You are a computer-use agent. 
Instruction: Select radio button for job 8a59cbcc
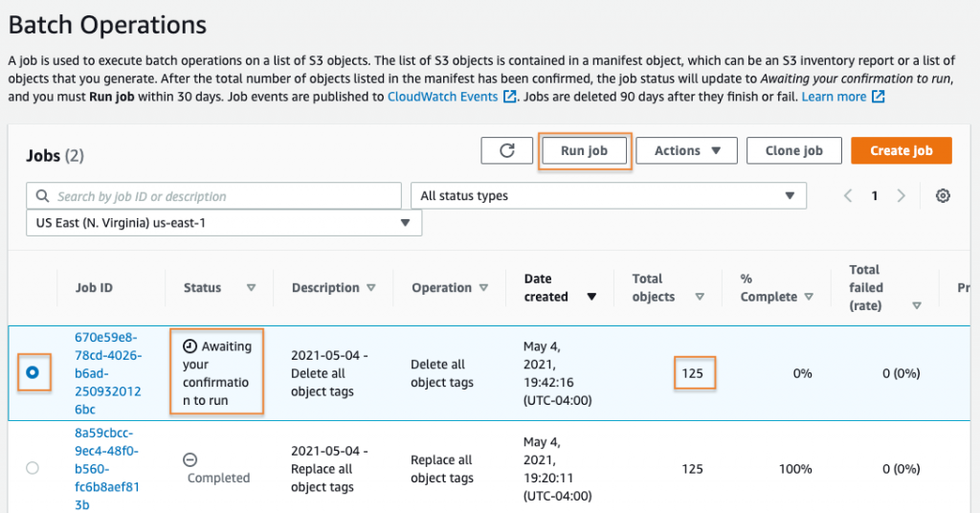click(33, 468)
